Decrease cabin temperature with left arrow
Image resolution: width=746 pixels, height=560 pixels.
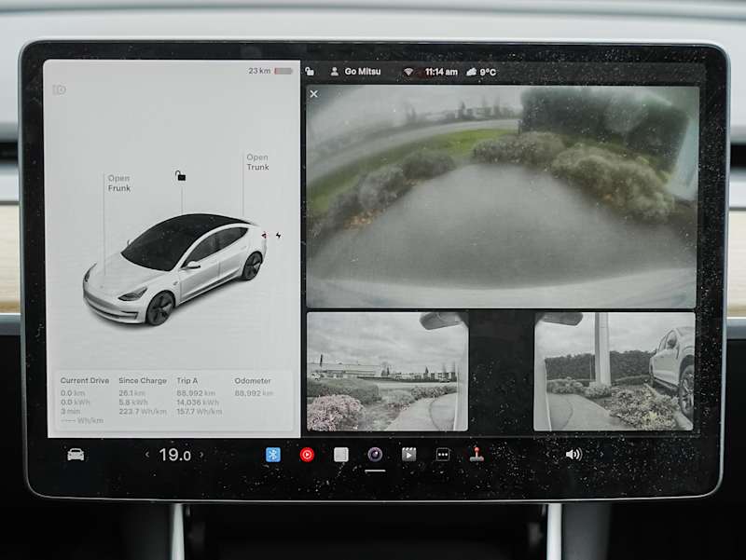[147, 455]
